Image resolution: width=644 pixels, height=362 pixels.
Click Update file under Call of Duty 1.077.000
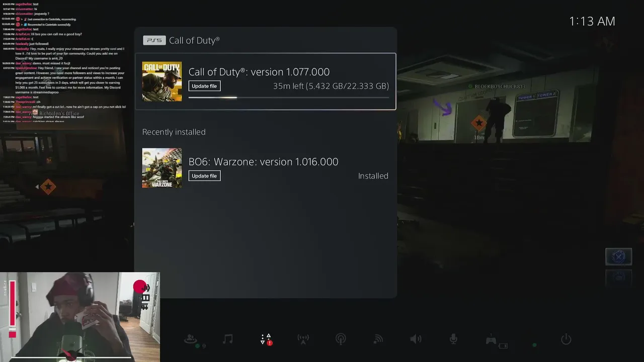pos(204,86)
